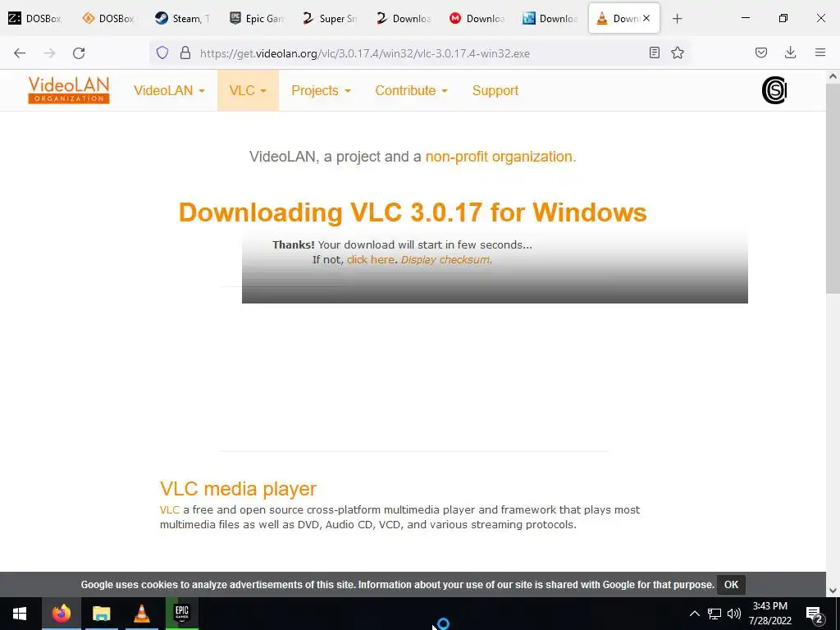Open the taskbar clock and date
This screenshot has width=840, height=630.
tap(769, 614)
